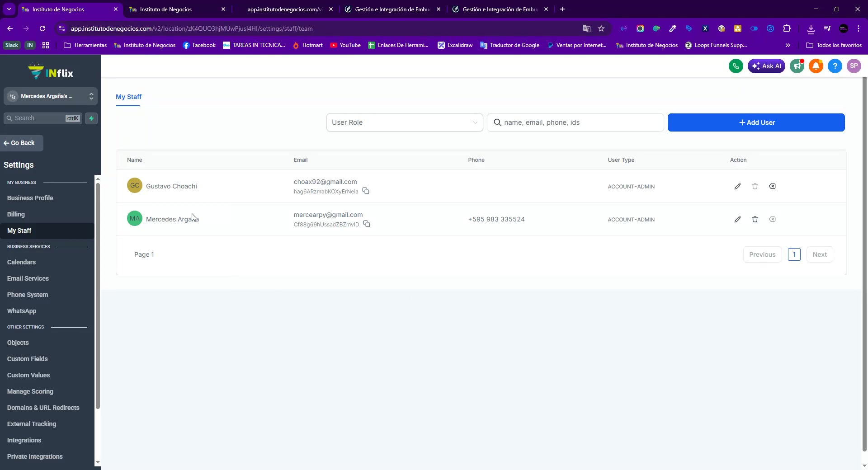Open Custom Fields settings
The width and height of the screenshot is (868, 470).
(x=28, y=359)
